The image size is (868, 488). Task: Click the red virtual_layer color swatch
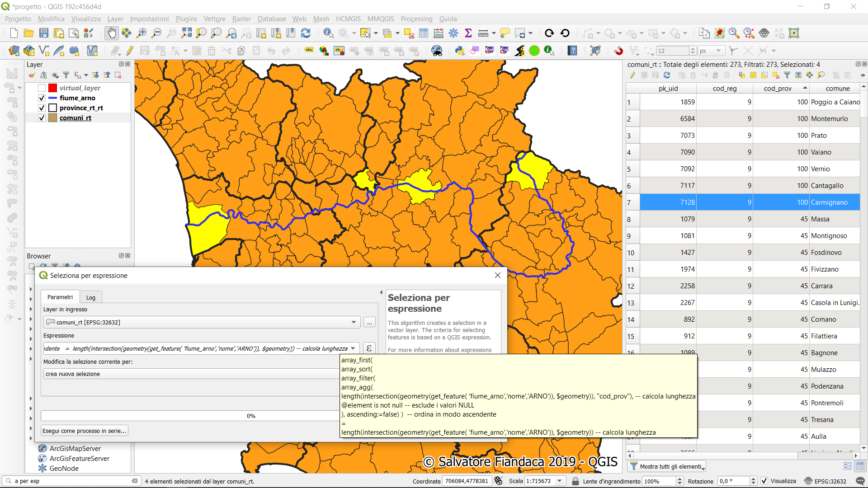pyautogui.click(x=52, y=88)
